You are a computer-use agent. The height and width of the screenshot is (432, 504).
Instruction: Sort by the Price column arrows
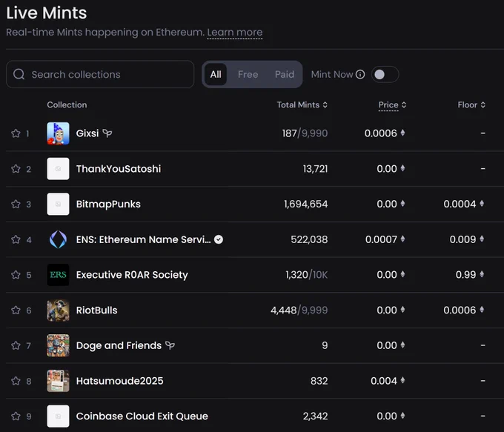[x=404, y=104]
